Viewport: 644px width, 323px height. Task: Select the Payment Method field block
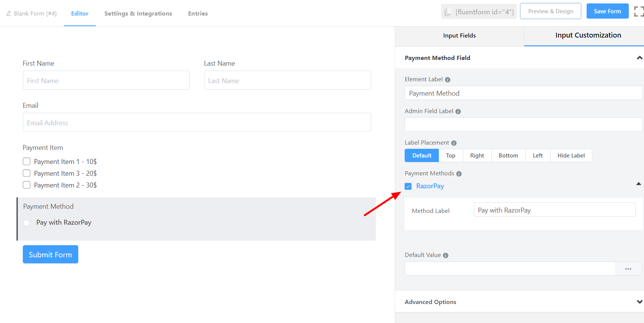point(196,219)
